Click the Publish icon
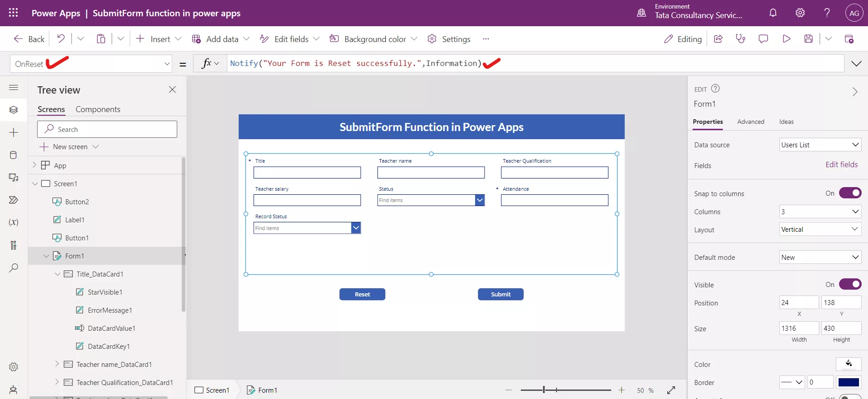This screenshot has height=399, width=868. click(x=849, y=39)
